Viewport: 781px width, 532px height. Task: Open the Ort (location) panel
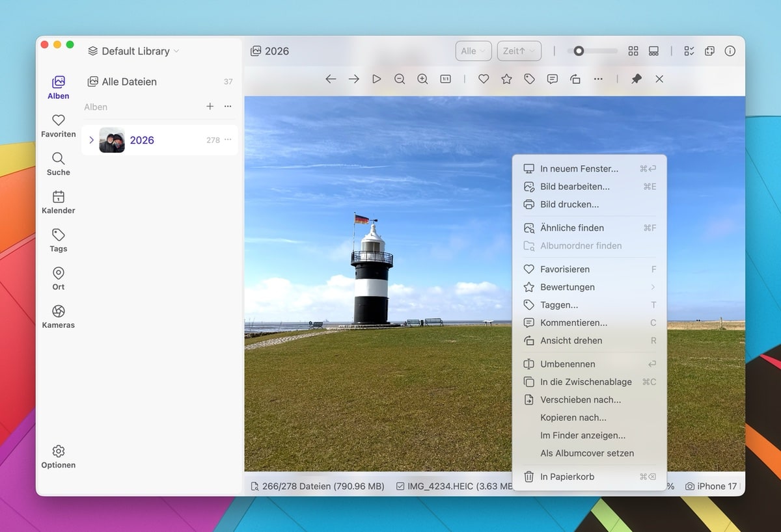click(x=58, y=278)
